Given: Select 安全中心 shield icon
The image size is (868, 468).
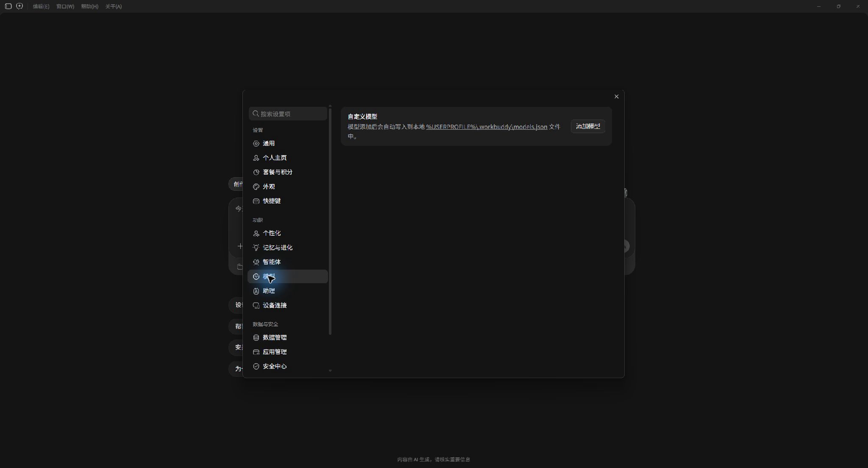Looking at the screenshot, I should coord(256,366).
